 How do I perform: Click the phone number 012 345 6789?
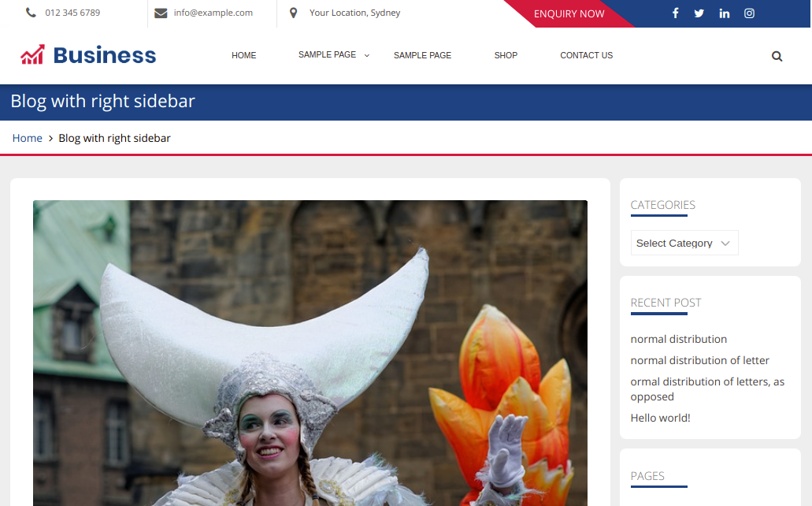point(72,13)
